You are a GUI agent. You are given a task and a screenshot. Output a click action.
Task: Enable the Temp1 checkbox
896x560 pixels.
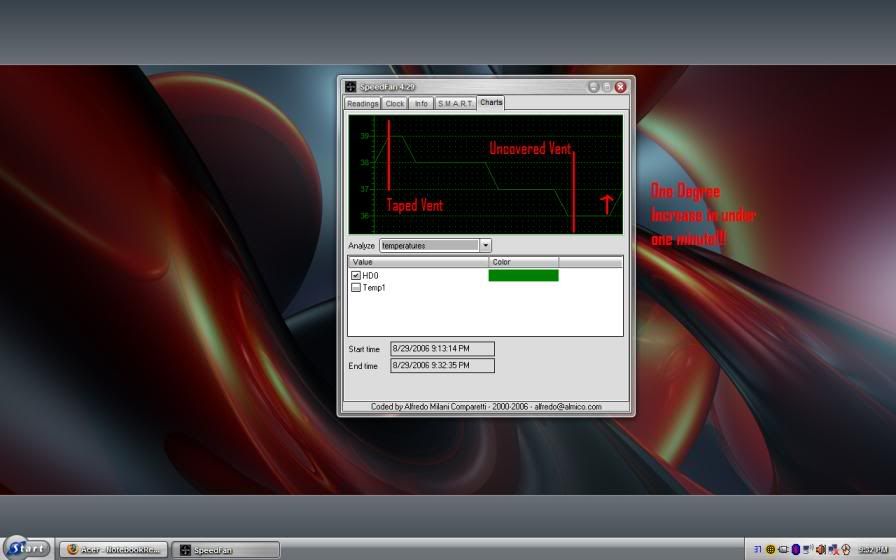pyautogui.click(x=355, y=287)
